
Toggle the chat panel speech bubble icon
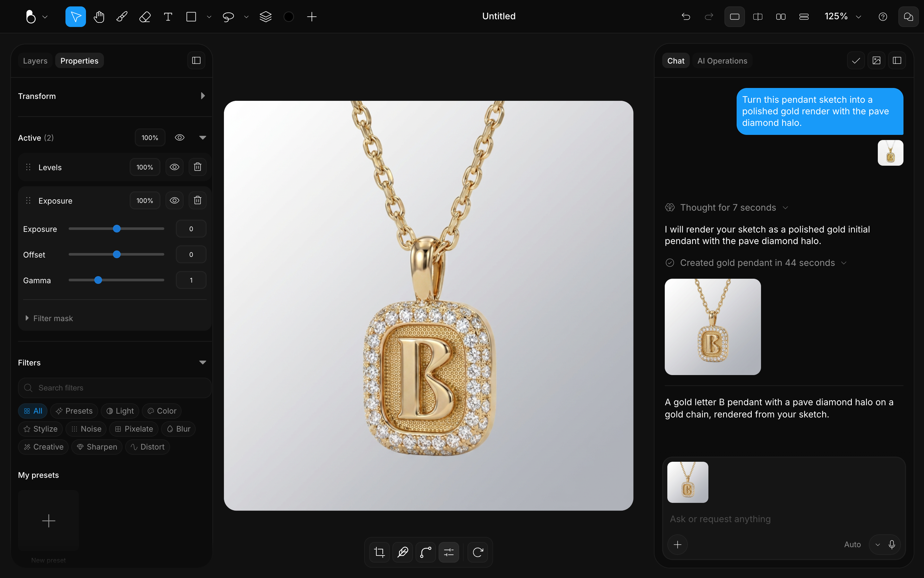[908, 17]
